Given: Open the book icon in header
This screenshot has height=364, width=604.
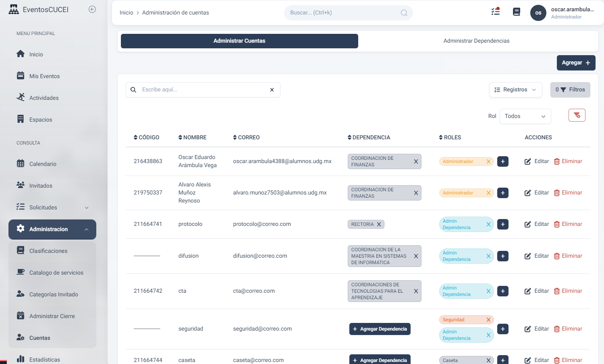Looking at the screenshot, I should pyautogui.click(x=516, y=12).
